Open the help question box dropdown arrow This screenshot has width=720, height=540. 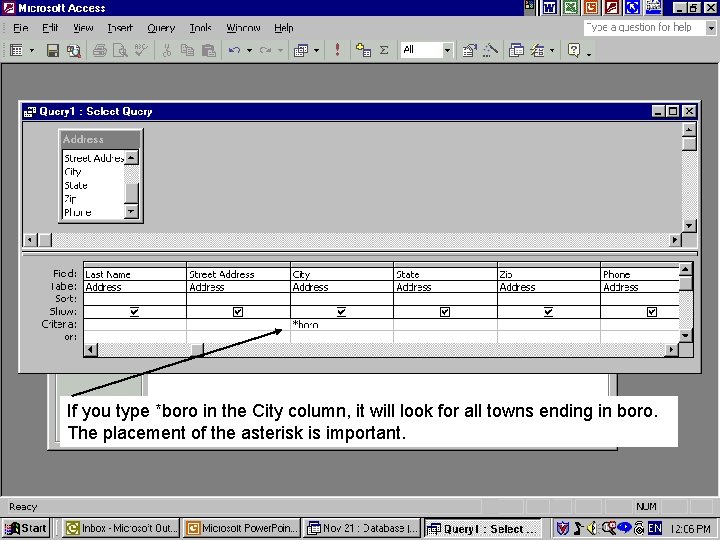[x=711, y=28]
